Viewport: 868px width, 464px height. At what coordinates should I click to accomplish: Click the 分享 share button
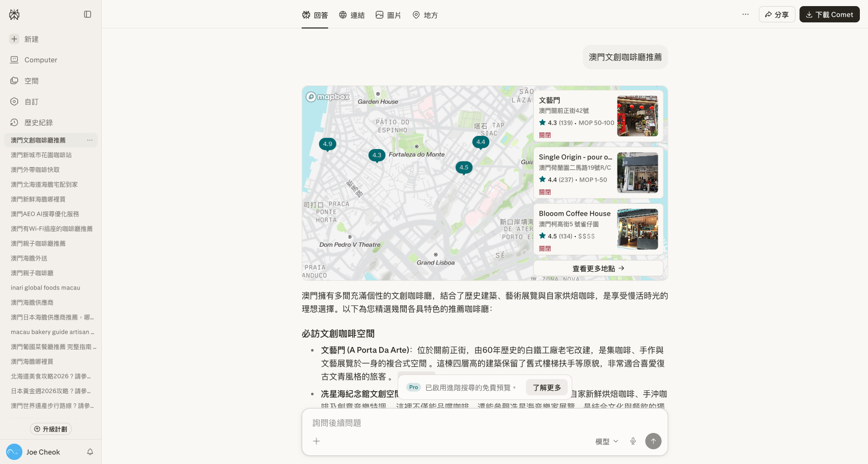coord(777,14)
